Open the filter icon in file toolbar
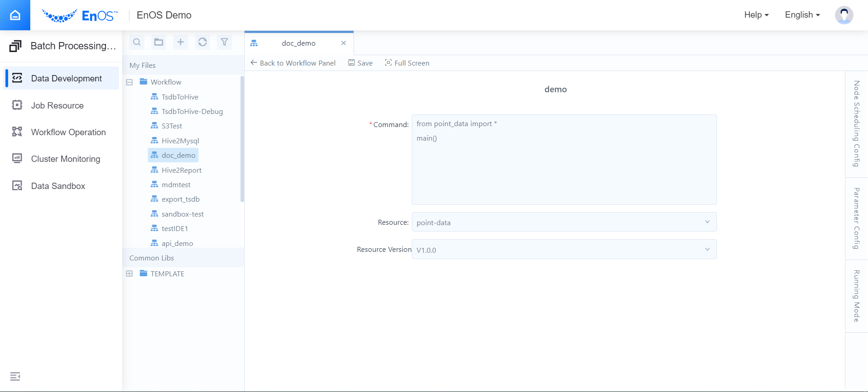 [224, 42]
